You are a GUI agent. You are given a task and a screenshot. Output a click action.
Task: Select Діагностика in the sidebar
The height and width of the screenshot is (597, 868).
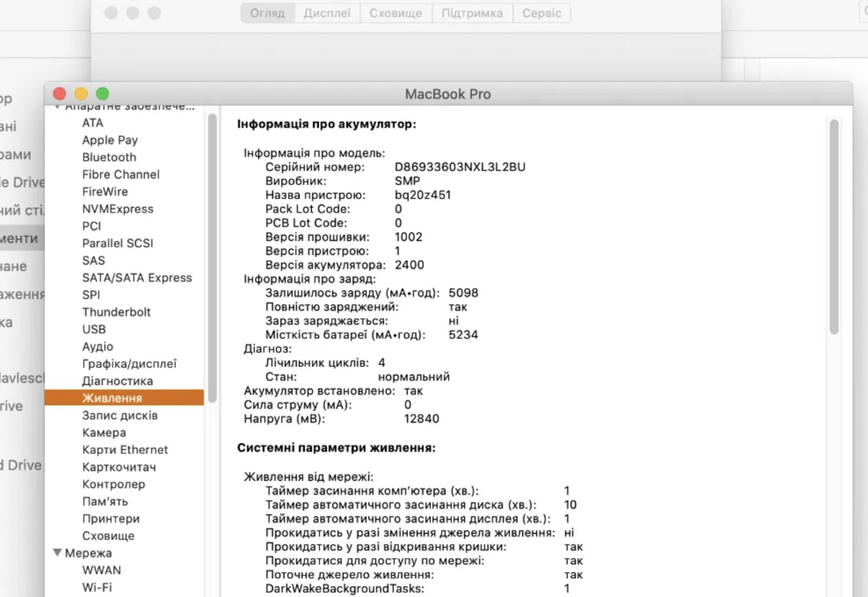(x=118, y=381)
